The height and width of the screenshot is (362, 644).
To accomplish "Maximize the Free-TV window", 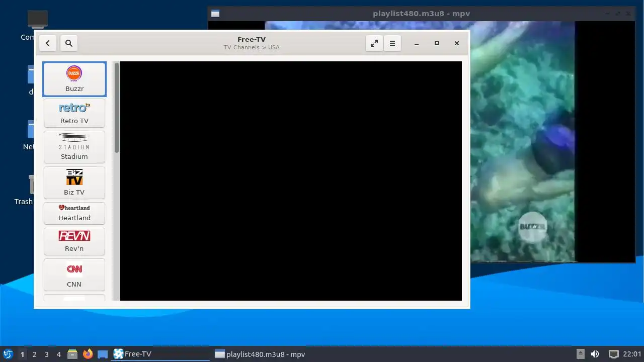I will point(437,43).
